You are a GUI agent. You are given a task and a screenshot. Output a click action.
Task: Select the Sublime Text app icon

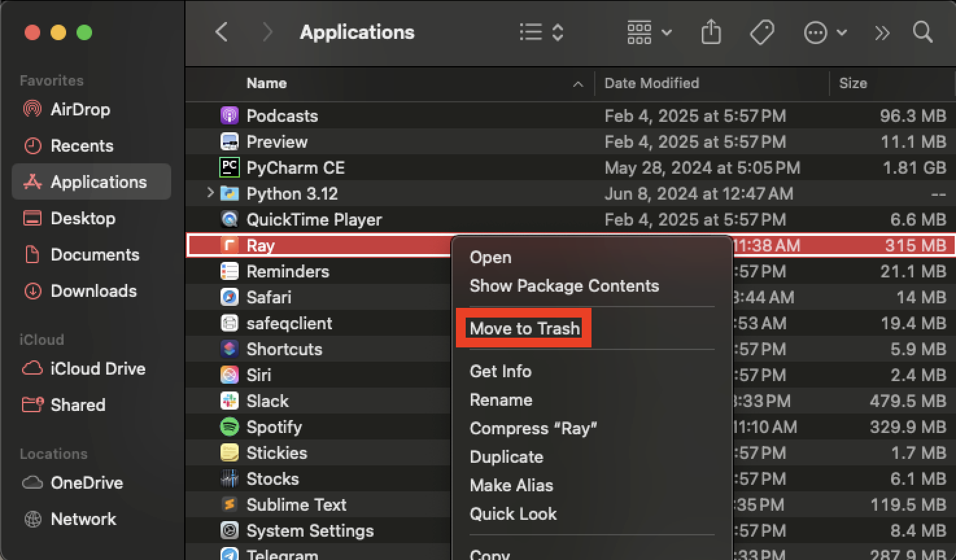click(230, 504)
